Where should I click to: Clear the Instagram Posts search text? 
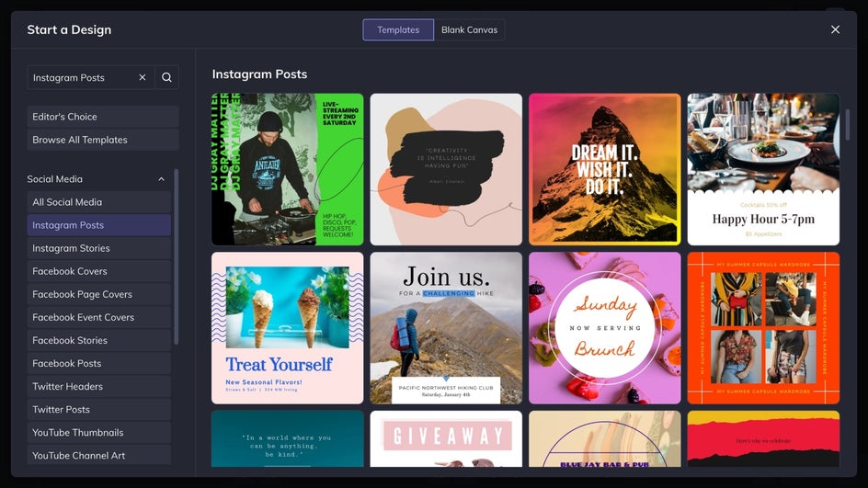point(143,77)
